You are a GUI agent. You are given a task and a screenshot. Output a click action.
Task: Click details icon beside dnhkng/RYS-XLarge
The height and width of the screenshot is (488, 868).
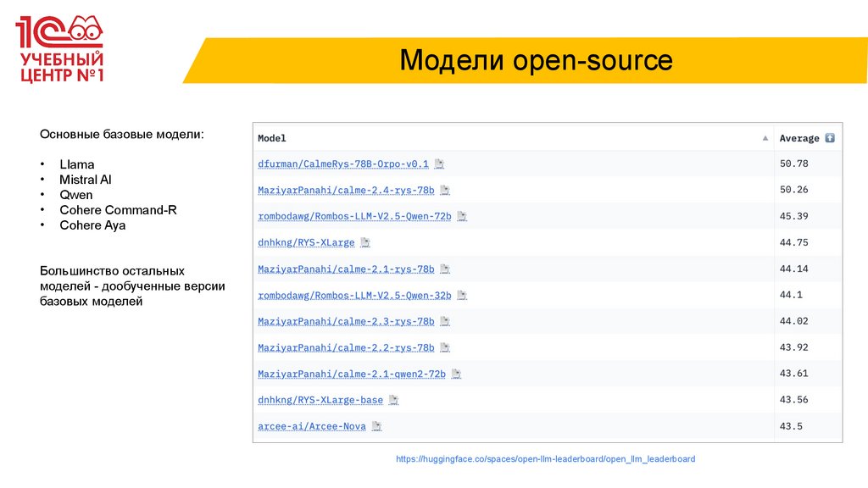pyautogui.click(x=364, y=242)
